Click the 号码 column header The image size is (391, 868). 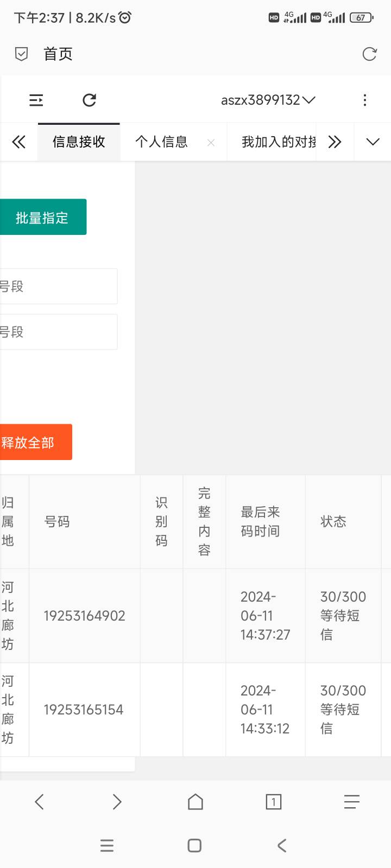(x=57, y=522)
